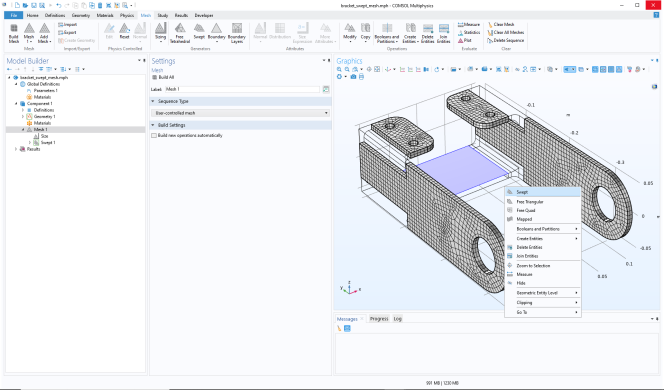Choose Swept in the context menu
Screen dimensions: 664x390
pos(543,192)
